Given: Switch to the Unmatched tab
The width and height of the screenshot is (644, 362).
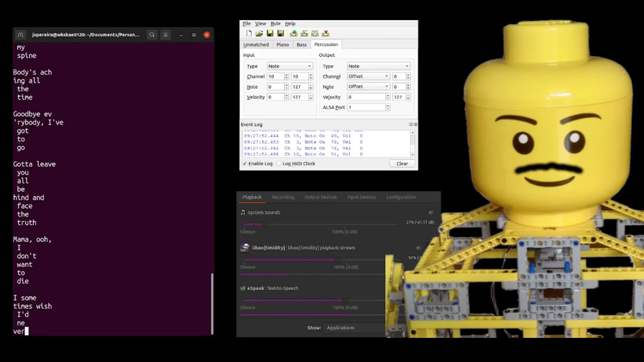Looking at the screenshot, I should click(256, 45).
